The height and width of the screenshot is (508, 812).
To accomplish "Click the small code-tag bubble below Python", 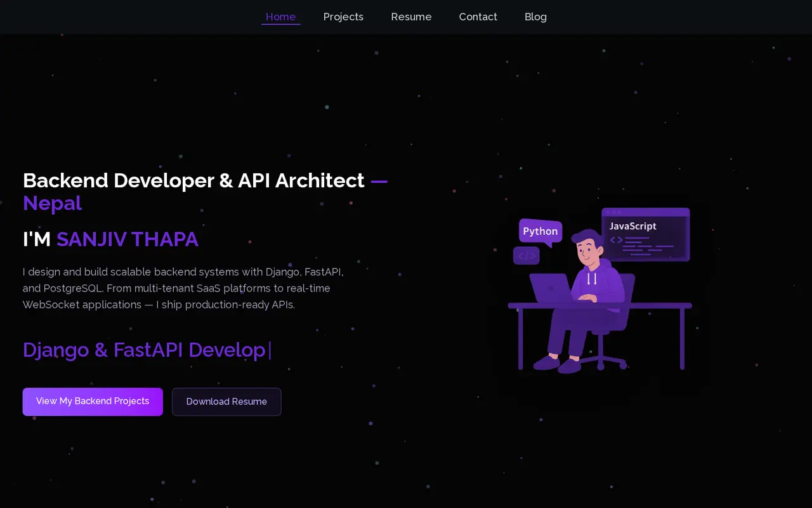I will click(x=527, y=256).
